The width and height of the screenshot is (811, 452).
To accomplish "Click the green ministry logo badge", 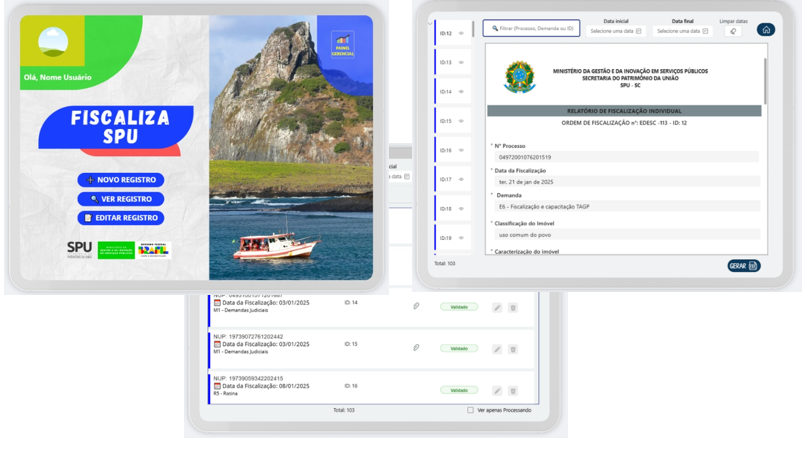I will [x=116, y=250].
